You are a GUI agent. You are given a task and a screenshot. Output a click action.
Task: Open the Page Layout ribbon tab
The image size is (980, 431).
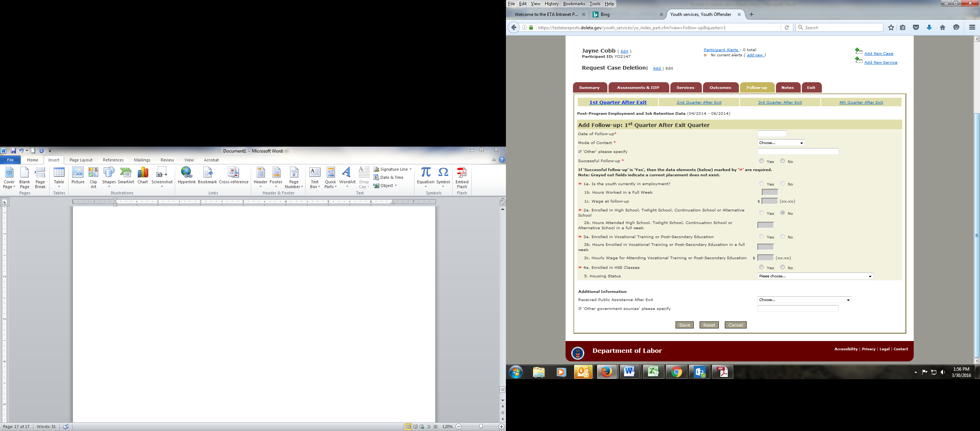[81, 160]
